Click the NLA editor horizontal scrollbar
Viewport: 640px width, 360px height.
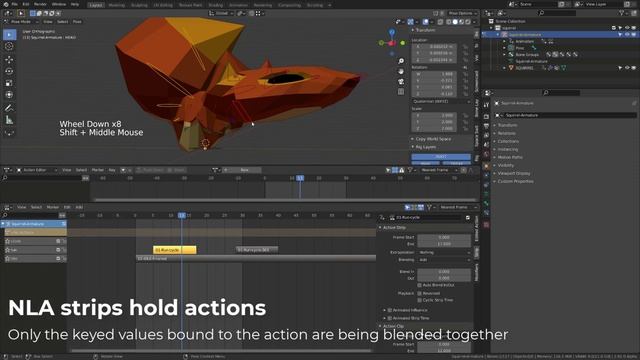(x=220, y=350)
